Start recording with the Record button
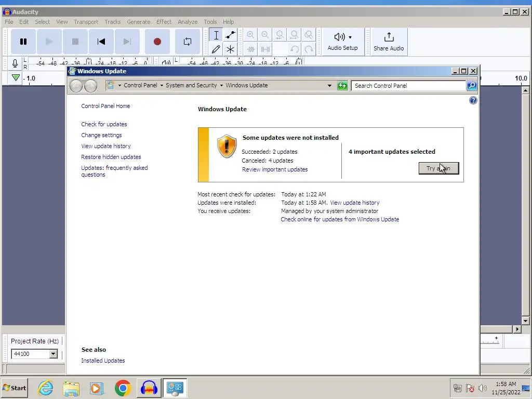 [x=157, y=42]
